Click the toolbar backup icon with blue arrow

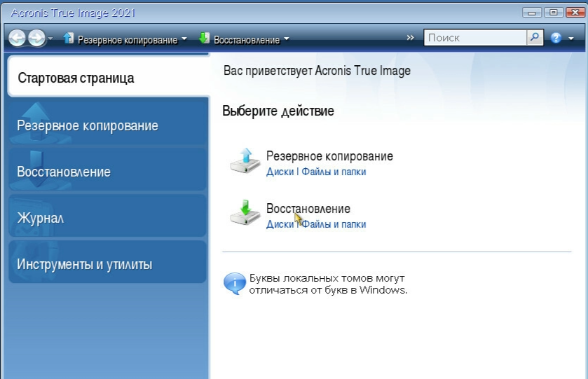[x=68, y=39]
